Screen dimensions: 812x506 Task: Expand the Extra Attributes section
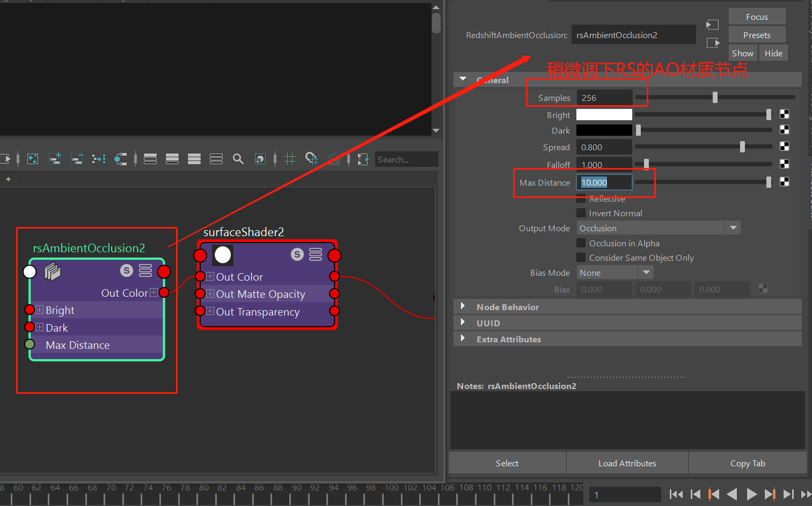pyautogui.click(x=463, y=339)
